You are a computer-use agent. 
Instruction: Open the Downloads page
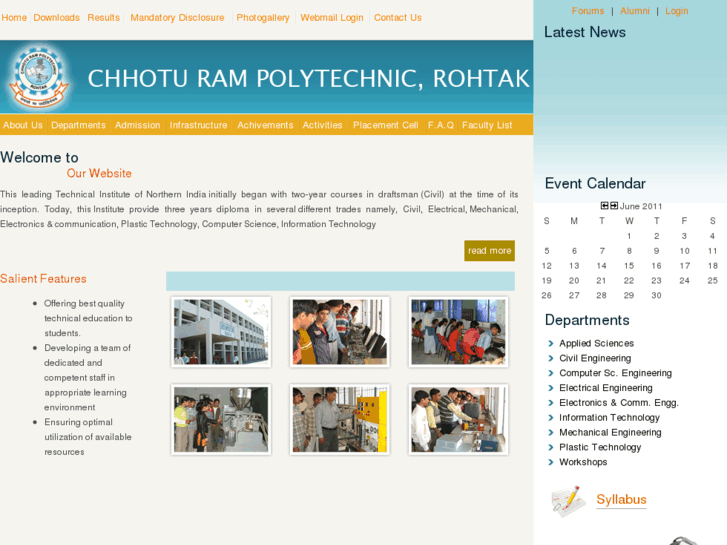pyautogui.click(x=57, y=18)
